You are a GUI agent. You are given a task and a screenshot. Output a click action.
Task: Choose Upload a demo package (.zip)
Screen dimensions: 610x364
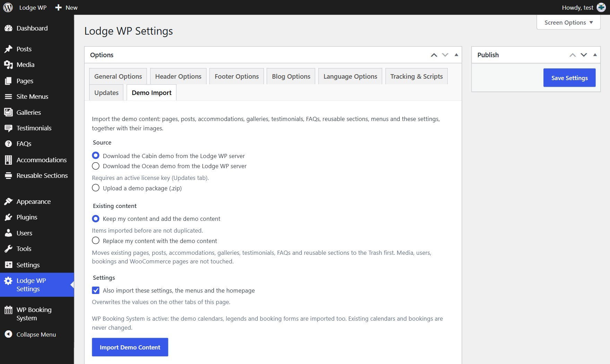click(96, 188)
